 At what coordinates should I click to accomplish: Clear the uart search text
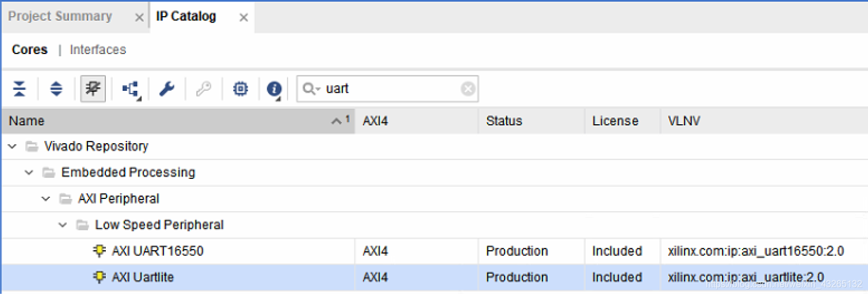click(x=468, y=89)
